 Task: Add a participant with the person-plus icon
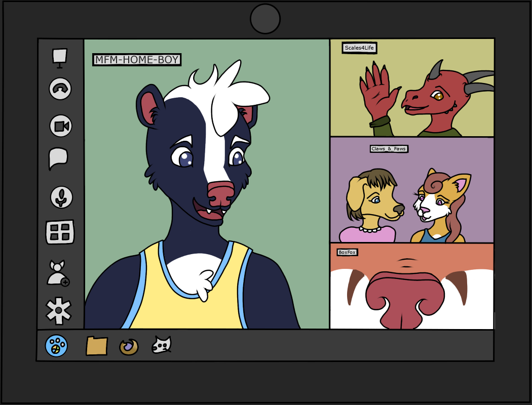tap(58, 273)
